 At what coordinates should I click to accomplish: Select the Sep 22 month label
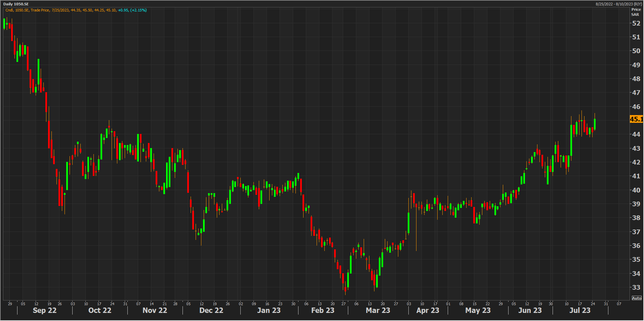[x=44, y=310]
